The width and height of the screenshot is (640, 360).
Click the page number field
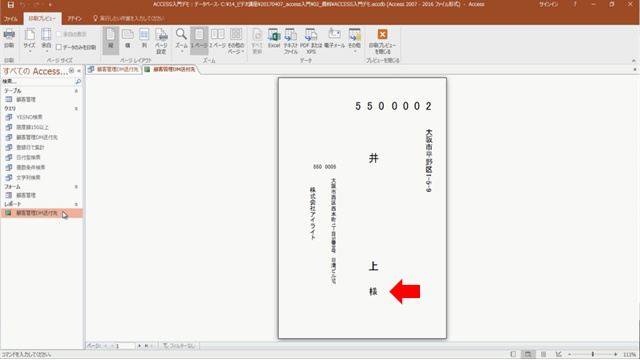pos(124,346)
